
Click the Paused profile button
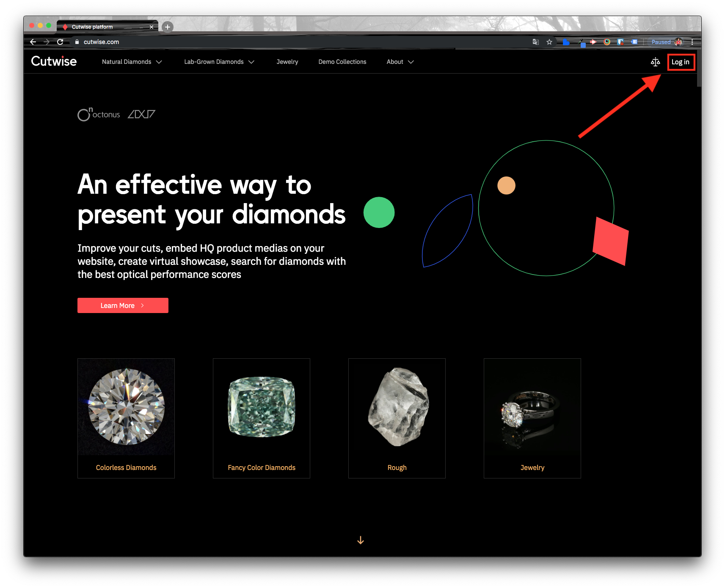pos(666,42)
